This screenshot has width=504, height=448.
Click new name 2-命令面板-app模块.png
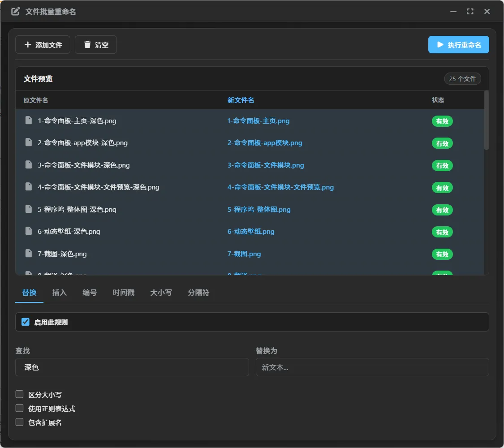(x=265, y=143)
